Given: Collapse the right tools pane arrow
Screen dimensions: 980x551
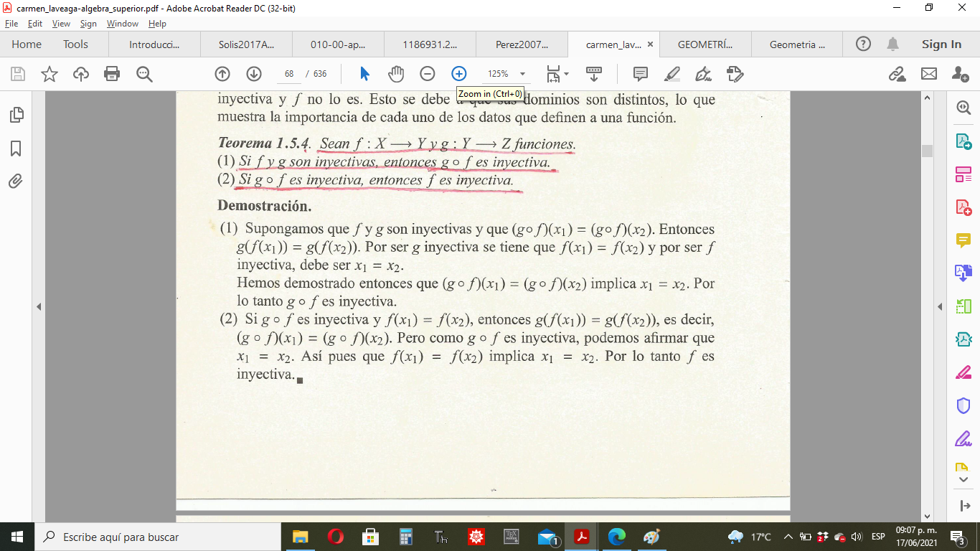Looking at the screenshot, I should (940, 307).
